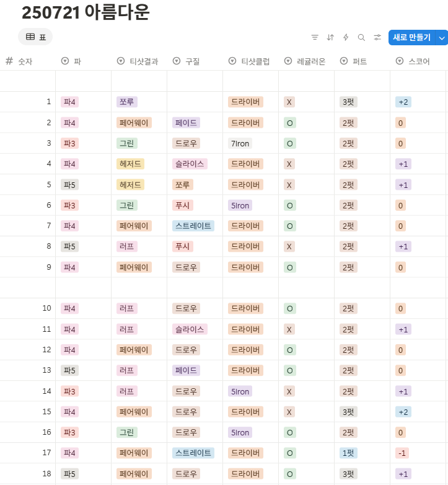Click the select icon of 구질 column
This screenshot has width=448, height=485.
177,61
